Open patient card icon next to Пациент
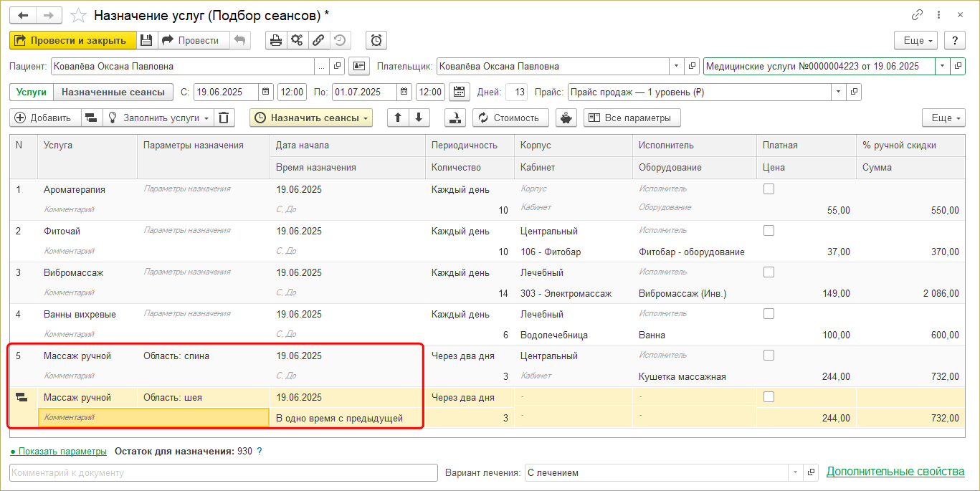 (358, 66)
